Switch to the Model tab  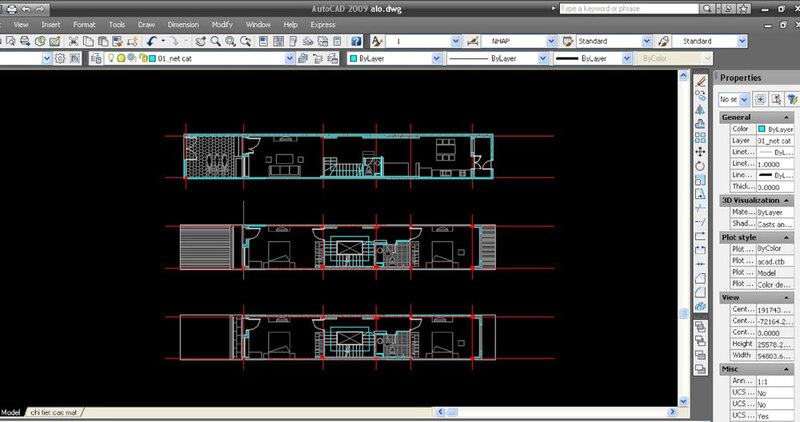11,412
